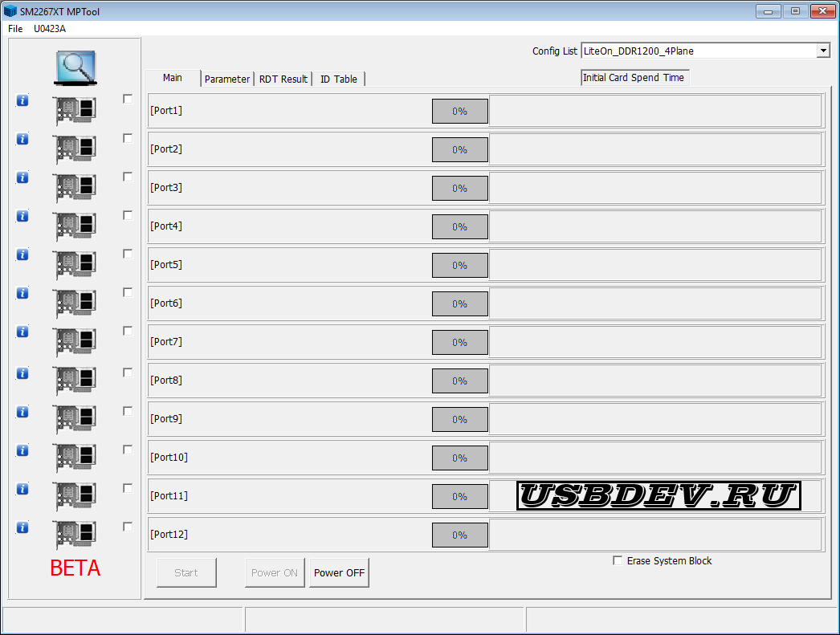Open info for Port12 device

(22, 527)
